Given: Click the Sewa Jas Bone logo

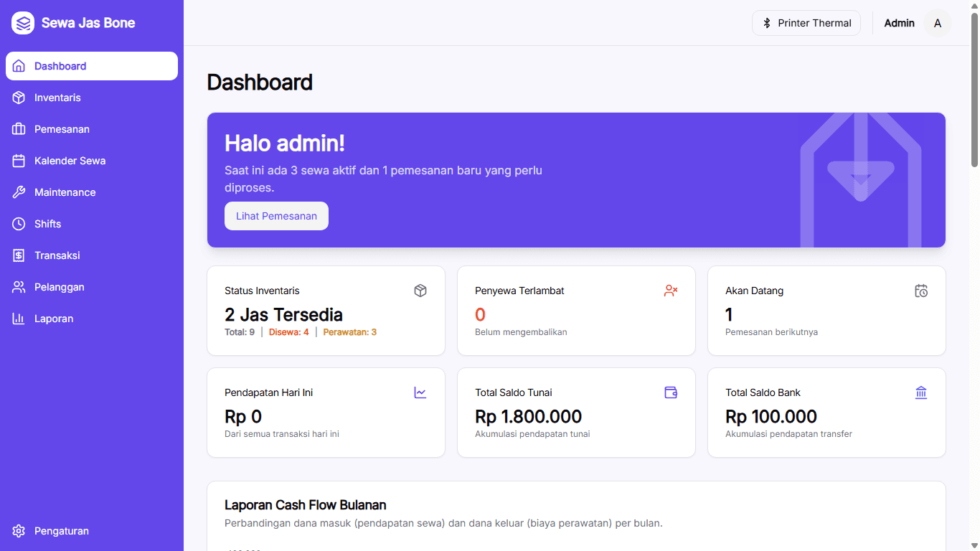Looking at the screenshot, I should [x=72, y=22].
